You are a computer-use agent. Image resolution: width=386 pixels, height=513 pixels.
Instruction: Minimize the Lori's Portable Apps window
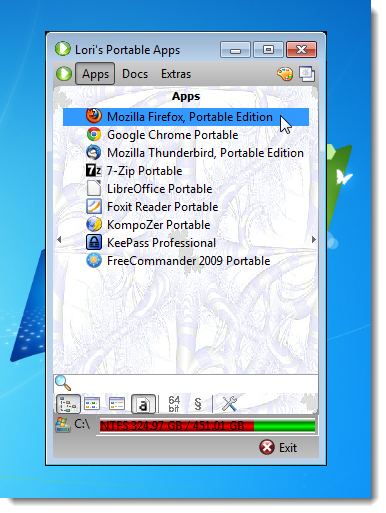pos(235,50)
